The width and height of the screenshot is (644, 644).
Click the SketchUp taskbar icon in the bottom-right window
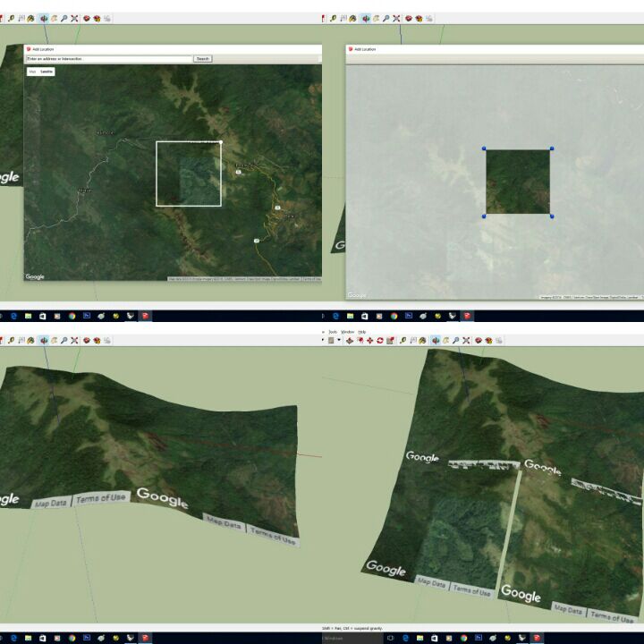point(537,638)
